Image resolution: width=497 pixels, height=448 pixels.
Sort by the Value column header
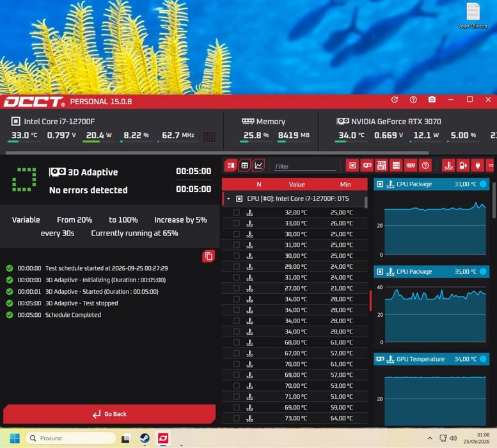[297, 184]
